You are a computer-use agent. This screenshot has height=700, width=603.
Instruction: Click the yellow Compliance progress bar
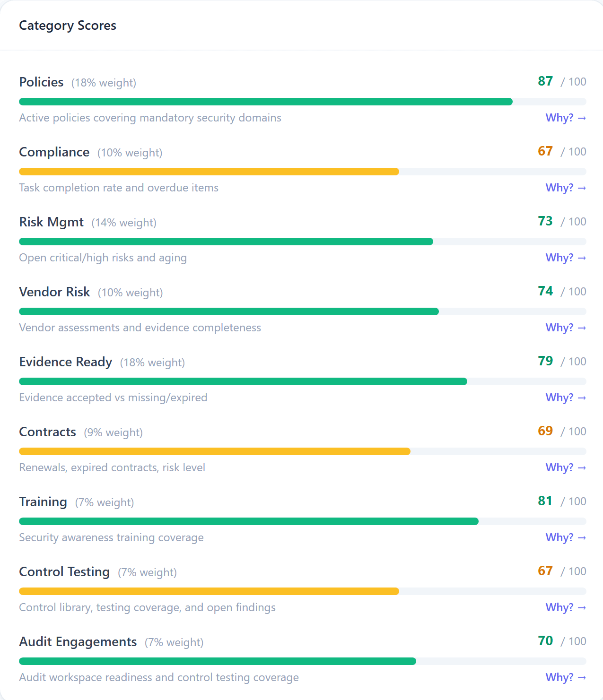tap(209, 172)
